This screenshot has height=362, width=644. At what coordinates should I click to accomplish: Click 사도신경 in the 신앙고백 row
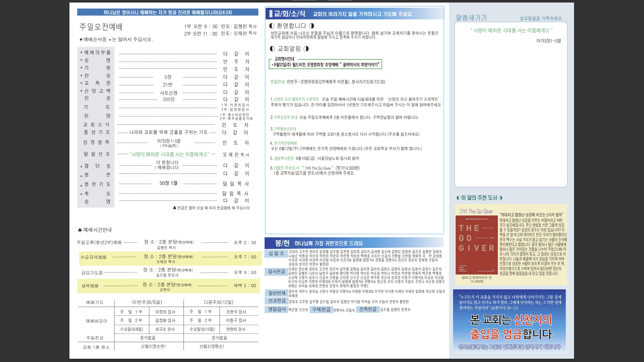169,93
